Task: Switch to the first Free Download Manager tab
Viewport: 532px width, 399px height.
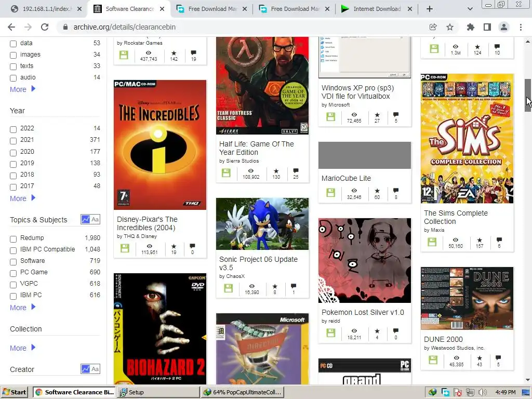Action: pyautogui.click(x=212, y=9)
